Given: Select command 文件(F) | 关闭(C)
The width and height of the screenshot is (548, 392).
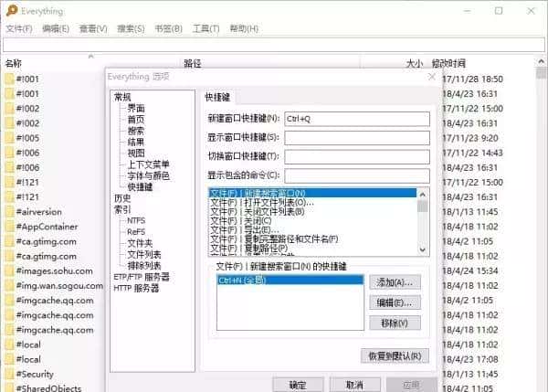Looking at the screenshot, I should point(312,220).
